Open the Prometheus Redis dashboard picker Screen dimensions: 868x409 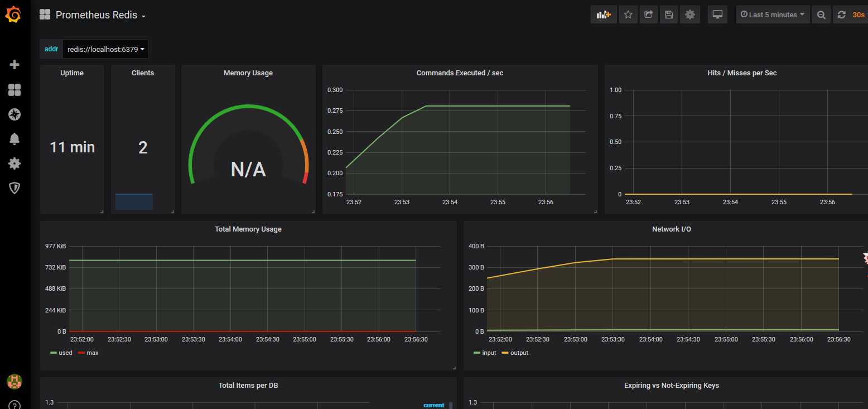(x=100, y=15)
